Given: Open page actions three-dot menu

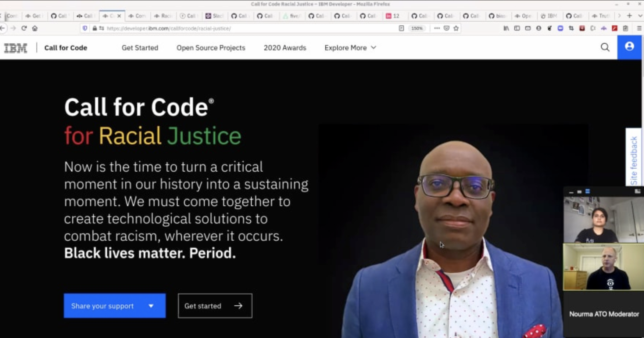Looking at the screenshot, I should coord(437,28).
